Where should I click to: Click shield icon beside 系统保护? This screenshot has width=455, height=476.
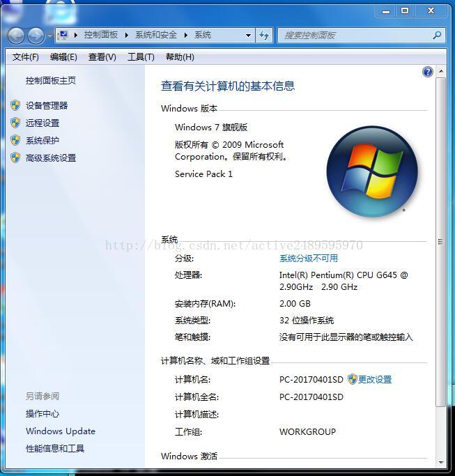(15, 141)
